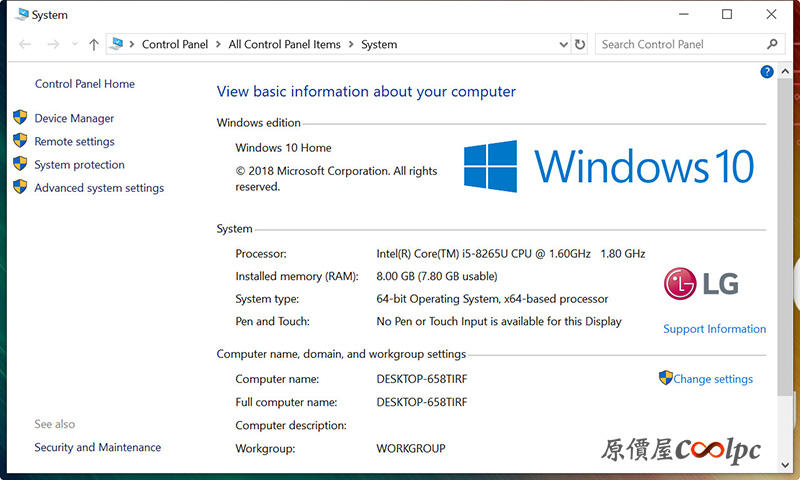This screenshot has height=480, width=800.
Task: Select System breadcrumb in address bar
Action: [379, 45]
